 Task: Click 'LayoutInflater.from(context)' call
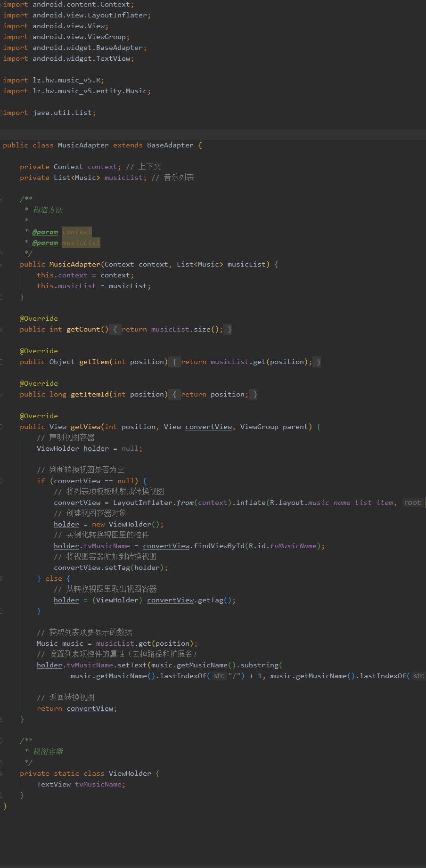tap(172, 503)
